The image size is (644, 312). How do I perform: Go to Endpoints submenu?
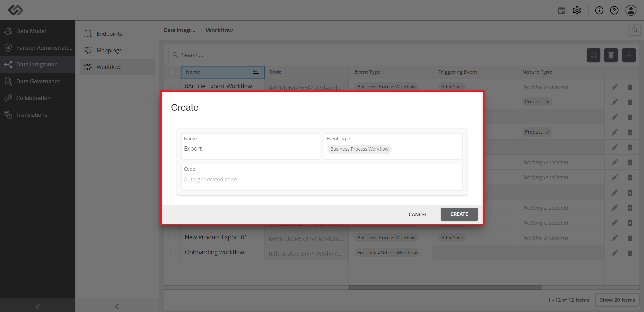click(118, 34)
